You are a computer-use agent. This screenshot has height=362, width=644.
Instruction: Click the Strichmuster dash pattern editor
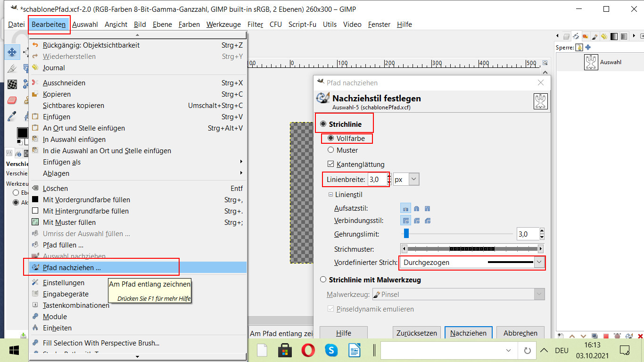click(x=472, y=249)
